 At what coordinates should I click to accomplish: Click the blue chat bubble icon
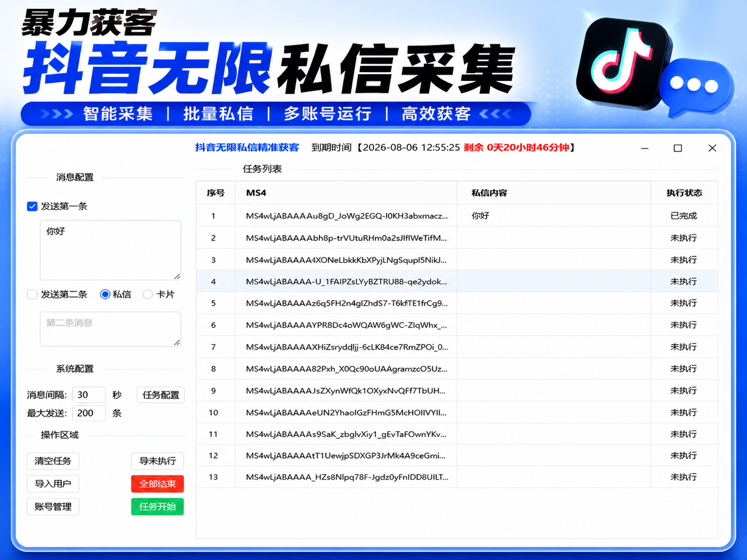tap(697, 88)
